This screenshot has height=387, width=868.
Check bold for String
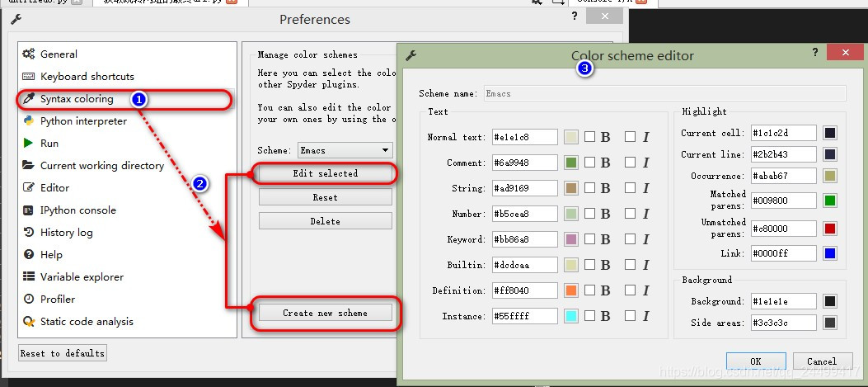point(590,188)
